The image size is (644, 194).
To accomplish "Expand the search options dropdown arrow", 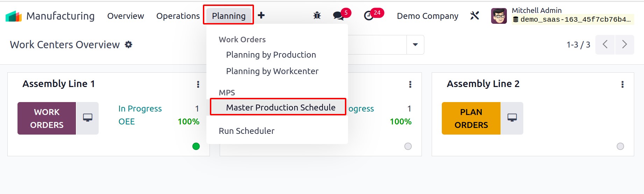I will pyautogui.click(x=415, y=45).
